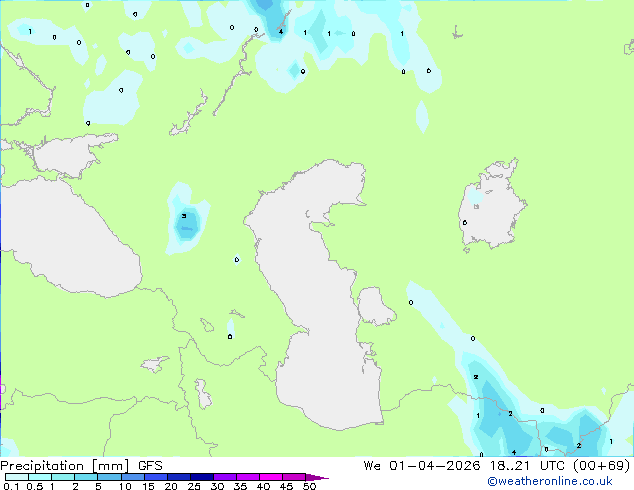Click the '25' legend scale value

(194, 486)
